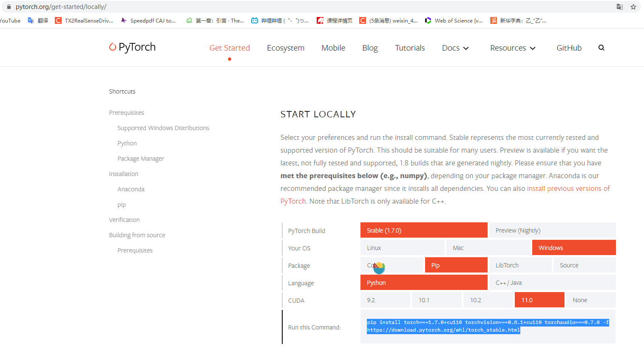Open the 新华字典 bookmark
This screenshot has width=644, height=355.
pyautogui.click(x=518, y=20)
